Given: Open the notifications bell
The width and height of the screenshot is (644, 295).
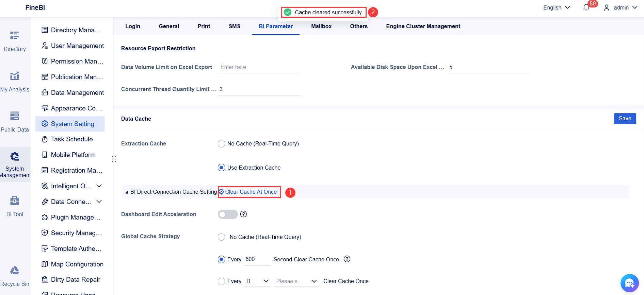Looking at the screenshot, I should pos(586,7).
